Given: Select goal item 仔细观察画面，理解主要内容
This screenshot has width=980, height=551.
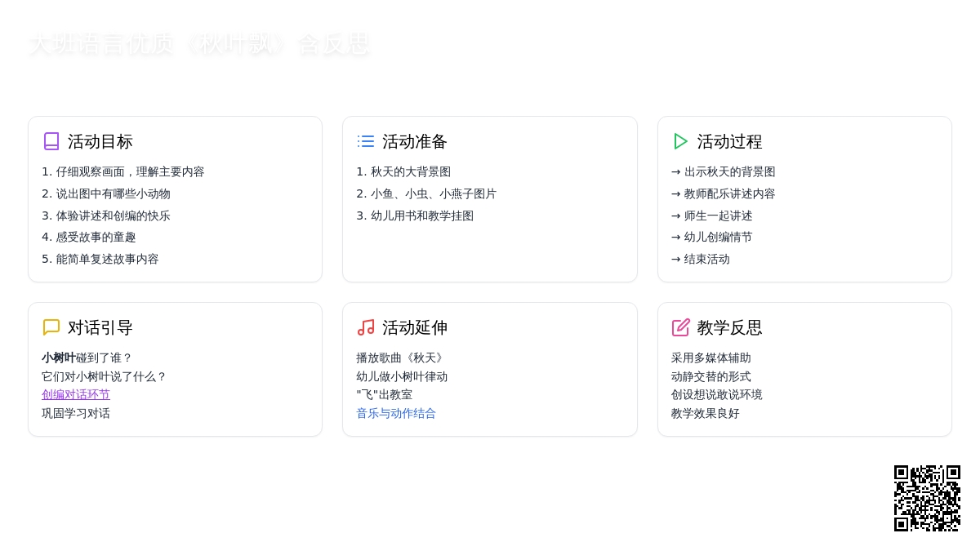Looking at the screenshot, I should (x=130, y=172).
